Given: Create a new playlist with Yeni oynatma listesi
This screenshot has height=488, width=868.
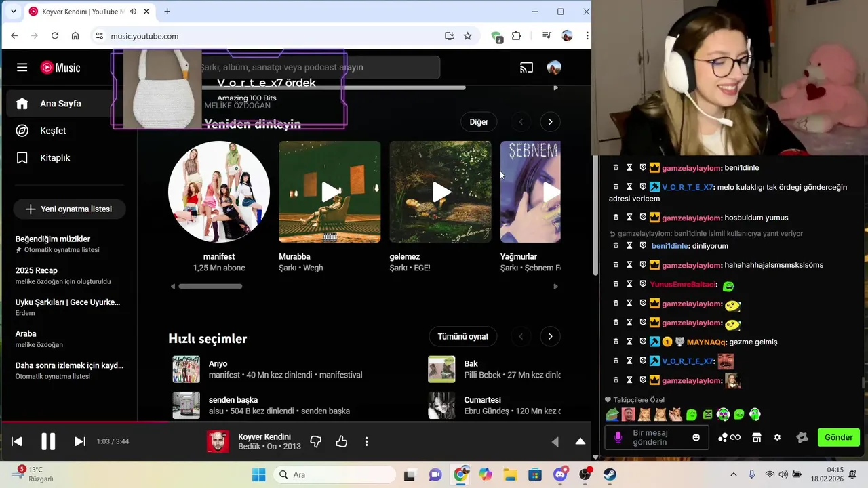Looking at the screenshot, I should 68,209.
